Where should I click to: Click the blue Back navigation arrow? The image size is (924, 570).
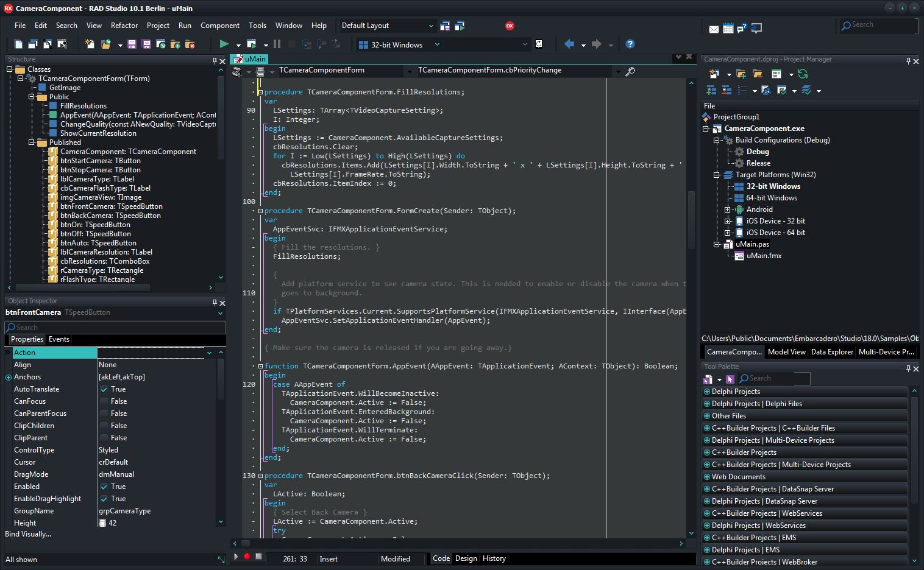tap(569, 44)
